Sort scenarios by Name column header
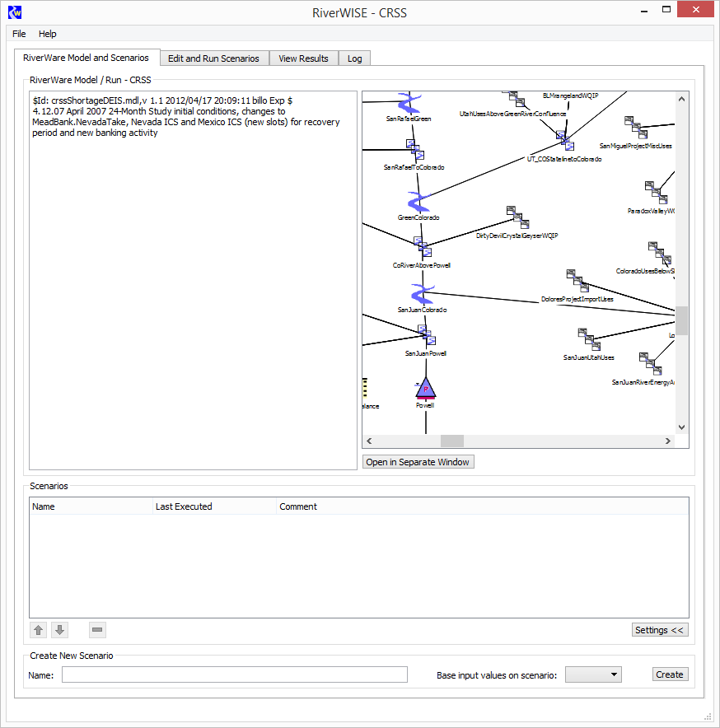This screenshot has width=720, height=728. click(x=91, y=506)
